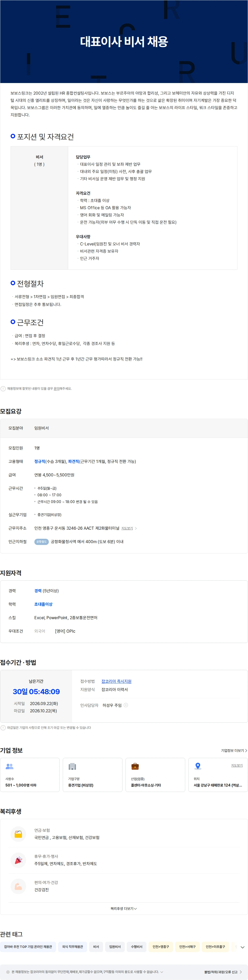248x980 pixels.
Task: Open 지도보기 link next to 근무지주소
Action: pyautogui.click(x=127, y=528)
